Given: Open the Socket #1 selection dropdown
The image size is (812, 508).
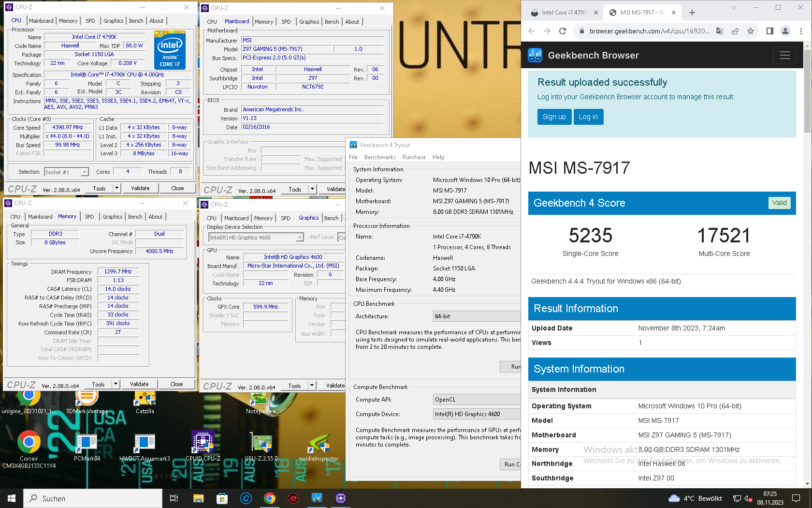Looking at the screenshot, I should 67,172.
